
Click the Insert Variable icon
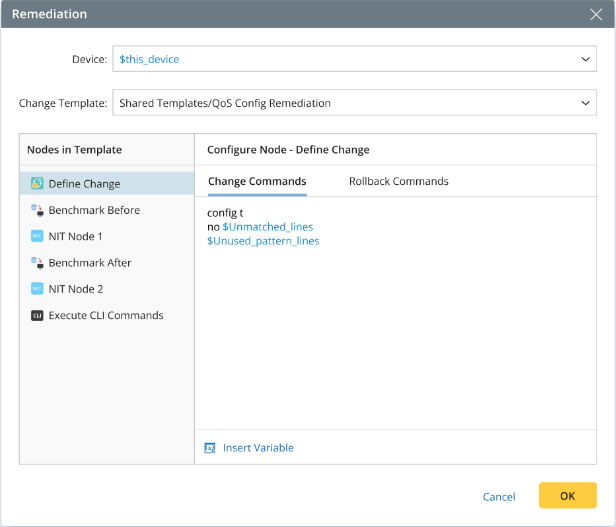210,448
